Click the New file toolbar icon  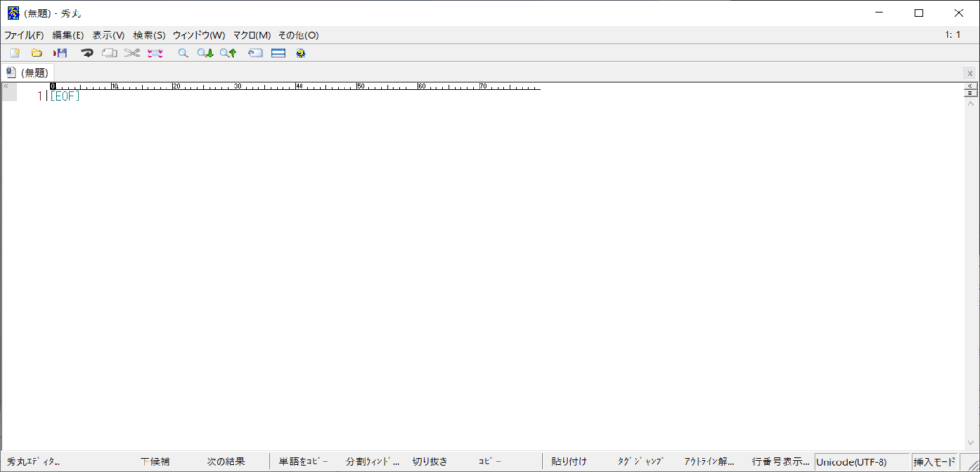click(15, 54)
